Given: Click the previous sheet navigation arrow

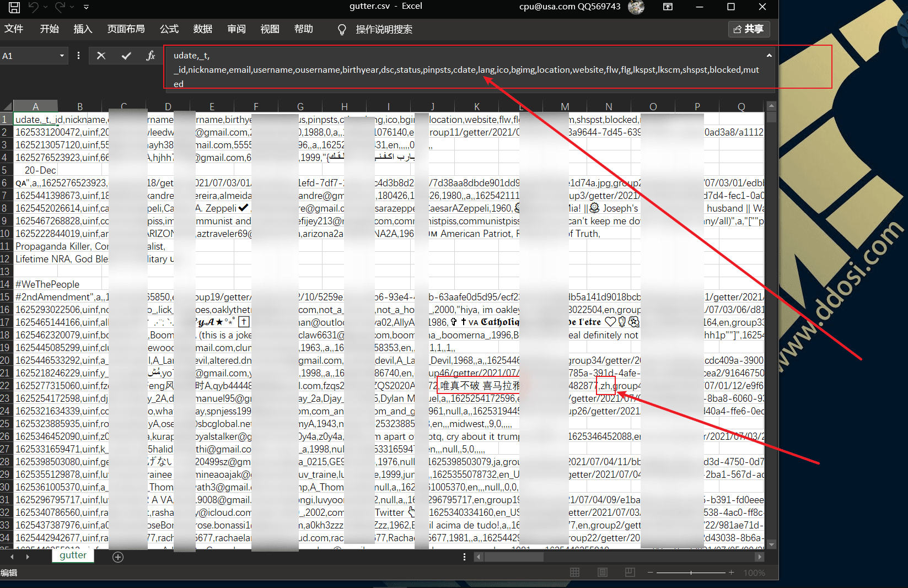Looking at the screenshot, I should point(12,557).
